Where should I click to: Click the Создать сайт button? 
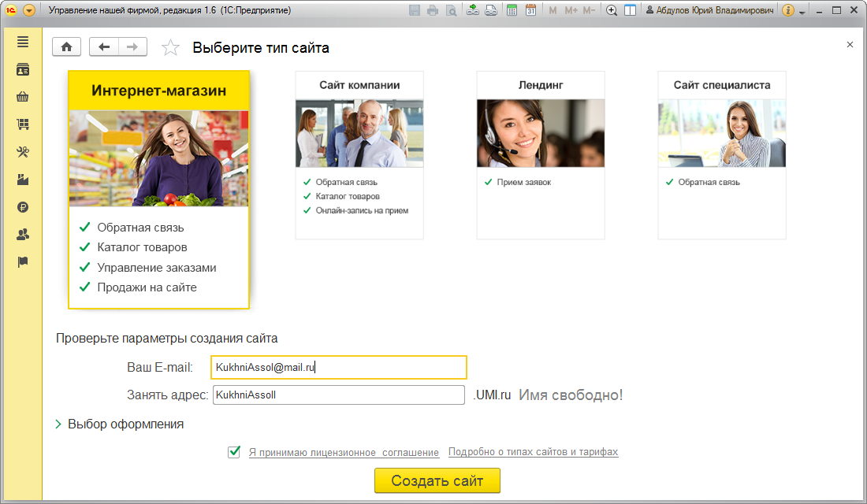[x=437, y=480]
